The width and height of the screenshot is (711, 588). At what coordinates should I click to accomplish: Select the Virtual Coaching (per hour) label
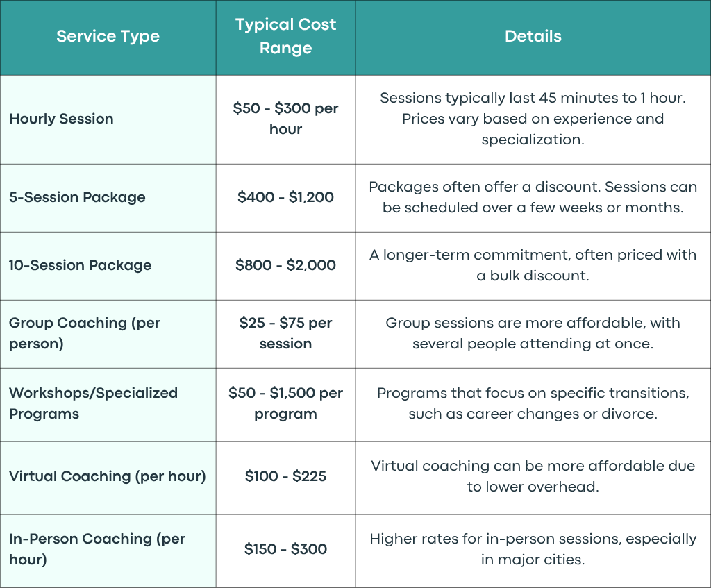click(108, 476)
